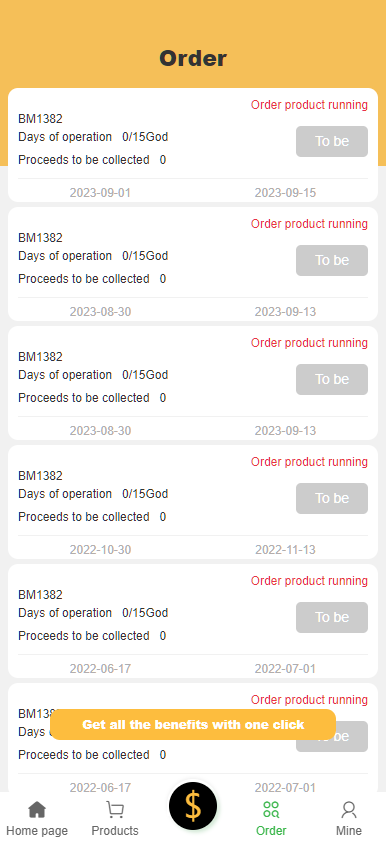Select the green Order grid icon
The height and width of the screenshot is (844, 386).
tap(271, 809)
